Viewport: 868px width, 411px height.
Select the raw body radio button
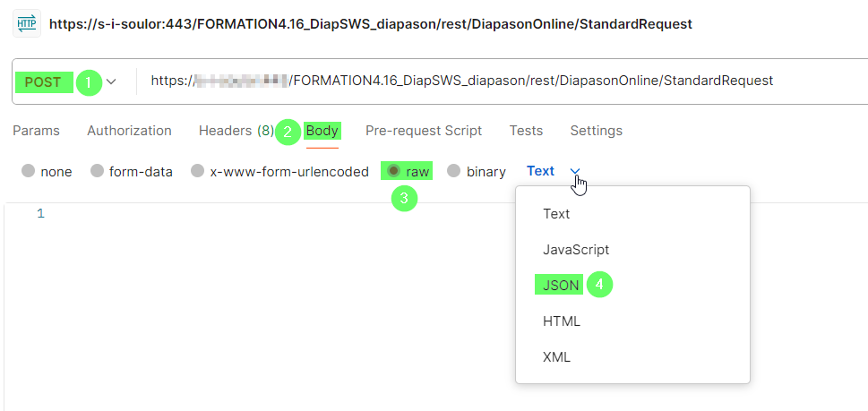[x=393, y=171]
